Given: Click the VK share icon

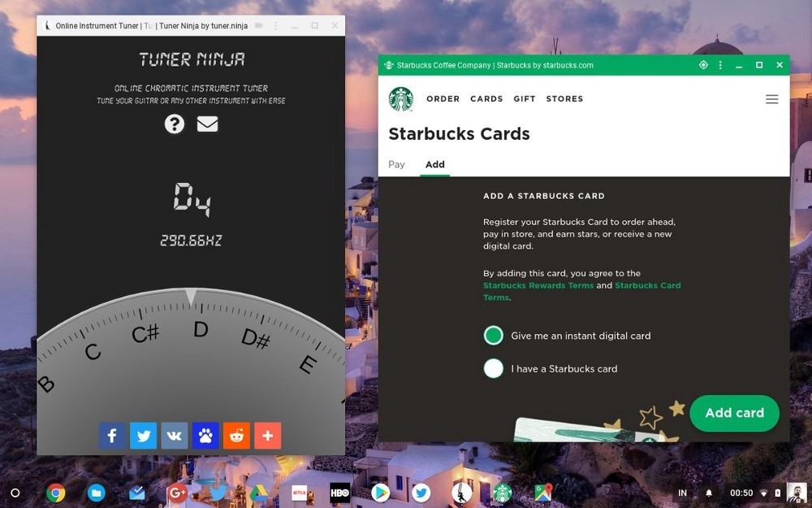Looking at the screenshot, I should 175,436.
